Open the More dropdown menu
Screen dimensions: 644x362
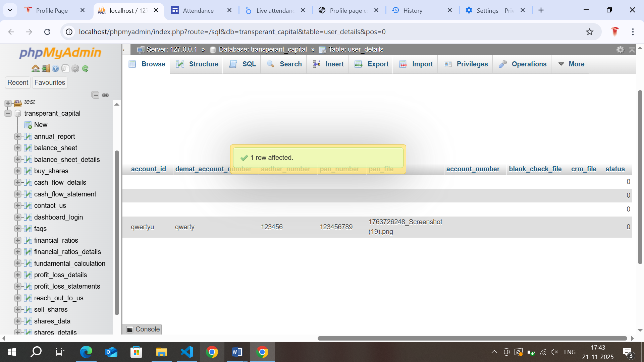[x=571, y=64]
